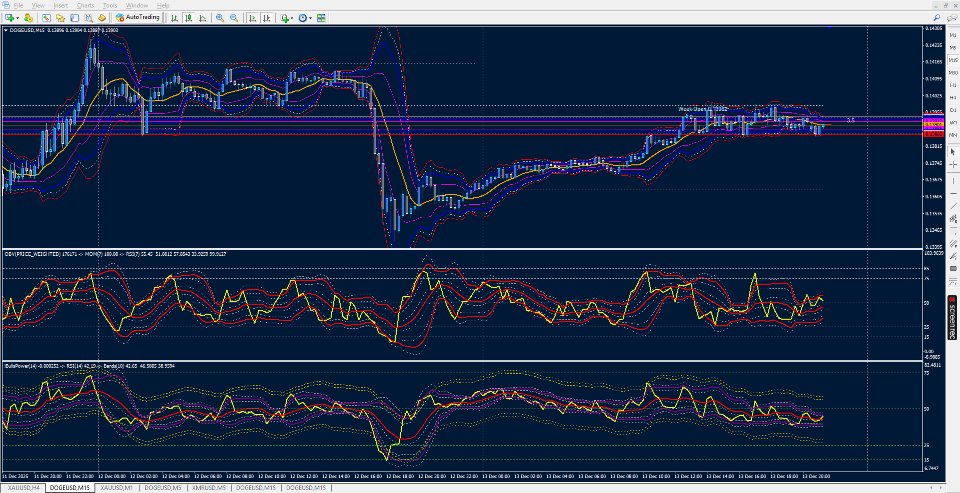The width and height of the screenshot is (960, 493).
Task: Open the Charts menu
Action: pyautogui.click(x=86, y=5)
